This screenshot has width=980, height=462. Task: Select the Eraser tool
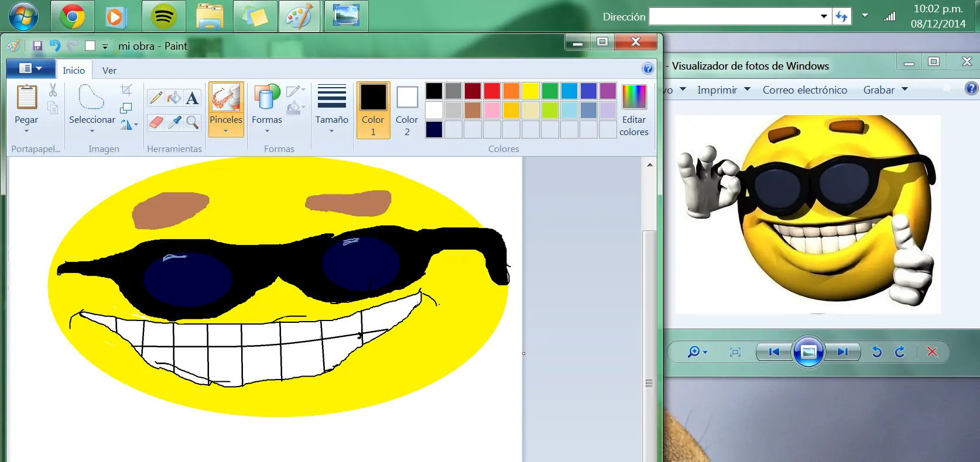(156, 122)
